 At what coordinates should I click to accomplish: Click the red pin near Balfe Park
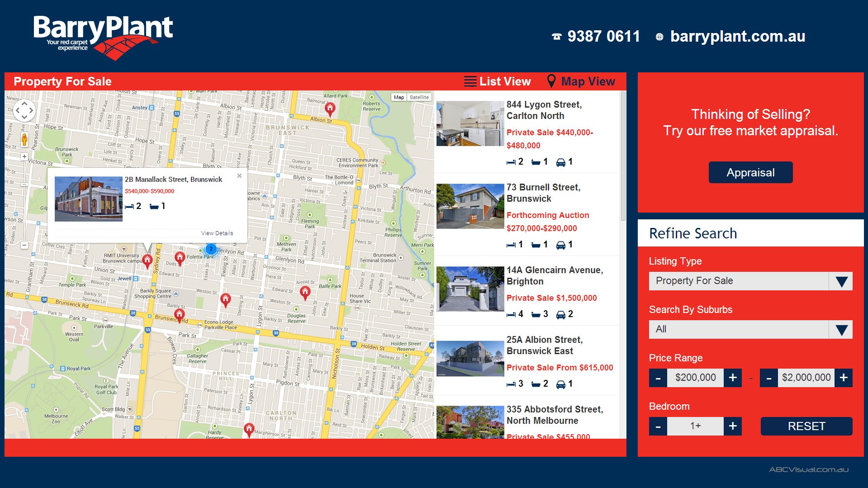point(305,293)
